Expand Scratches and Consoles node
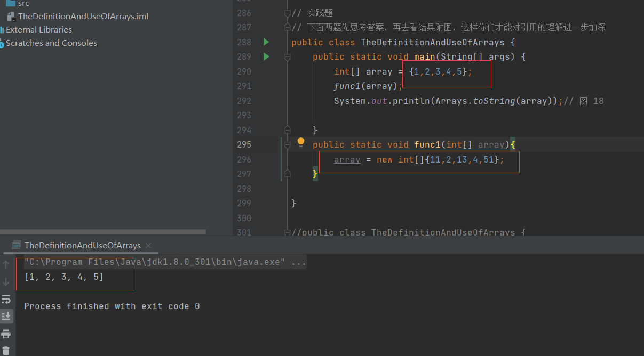Viewport: 644px width, 356px height. tap(52, 43)
